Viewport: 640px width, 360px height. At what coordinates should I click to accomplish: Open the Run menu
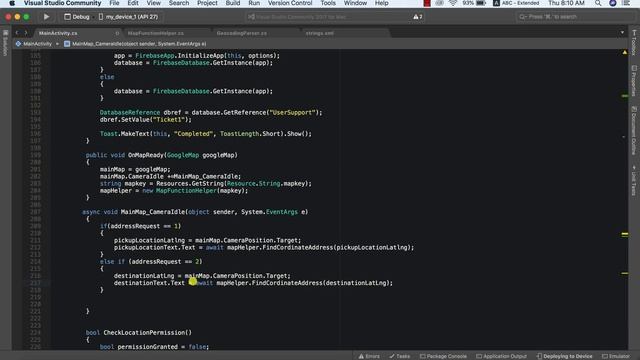tap(254, 3)
